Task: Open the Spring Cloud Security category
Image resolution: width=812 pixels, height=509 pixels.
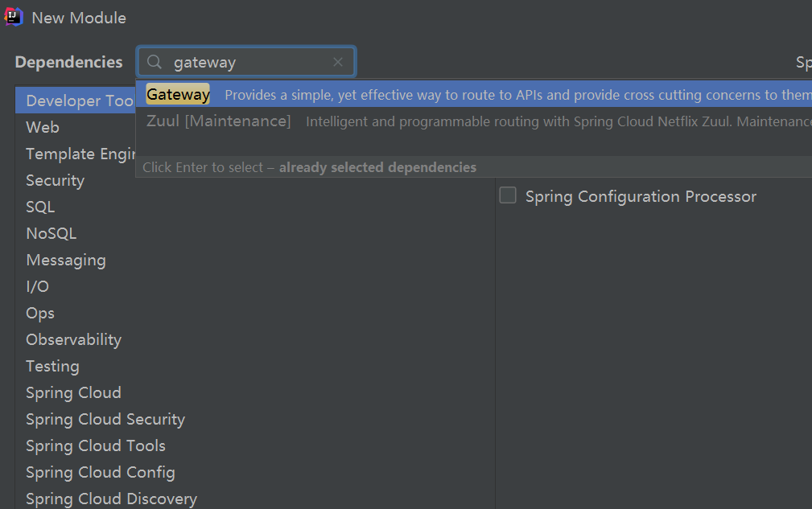Action: pos(105,420)
